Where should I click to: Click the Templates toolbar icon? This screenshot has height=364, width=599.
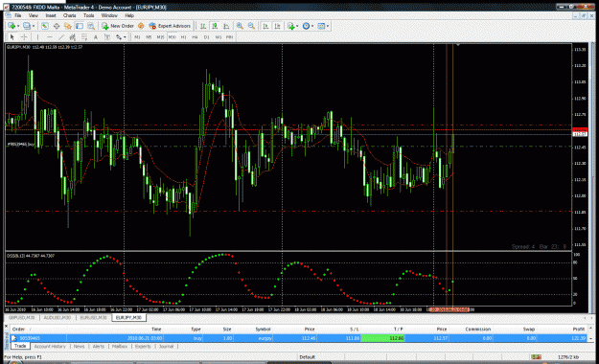pos(321,26)
